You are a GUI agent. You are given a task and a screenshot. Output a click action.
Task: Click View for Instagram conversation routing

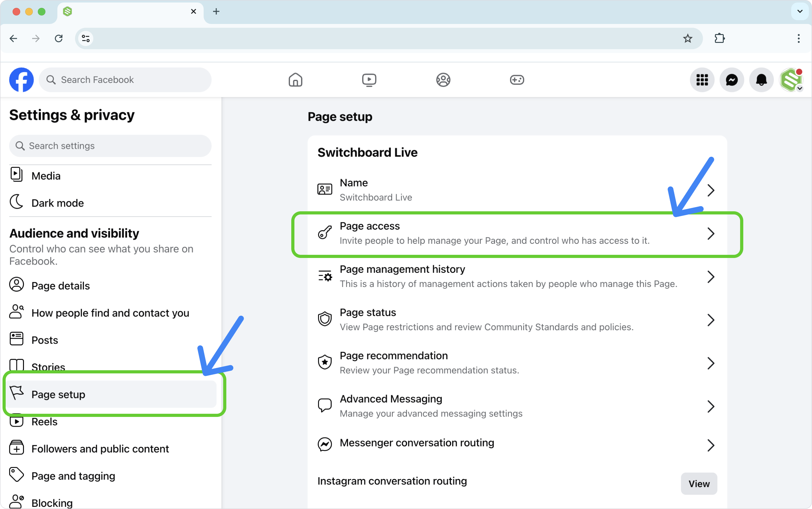(x=699, y=483)
